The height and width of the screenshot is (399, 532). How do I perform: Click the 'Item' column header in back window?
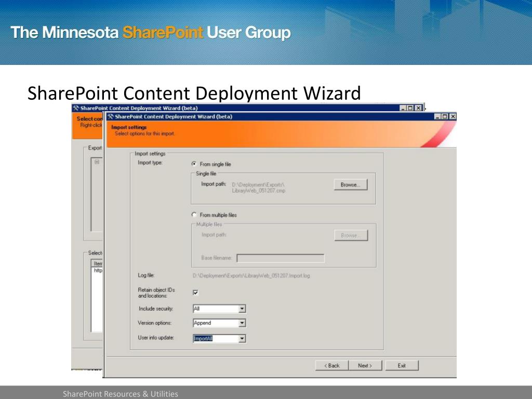click(x=98, y=263)
